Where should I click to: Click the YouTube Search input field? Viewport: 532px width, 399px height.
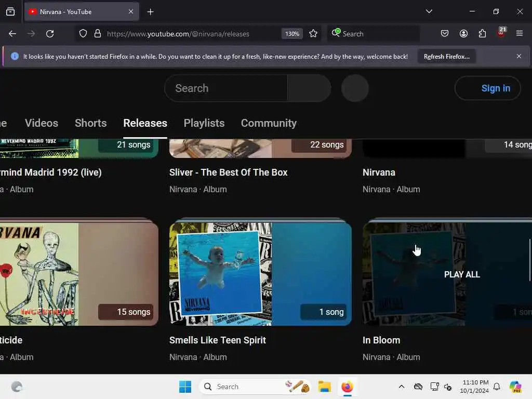pyautogui.click(x=227, y=88)
